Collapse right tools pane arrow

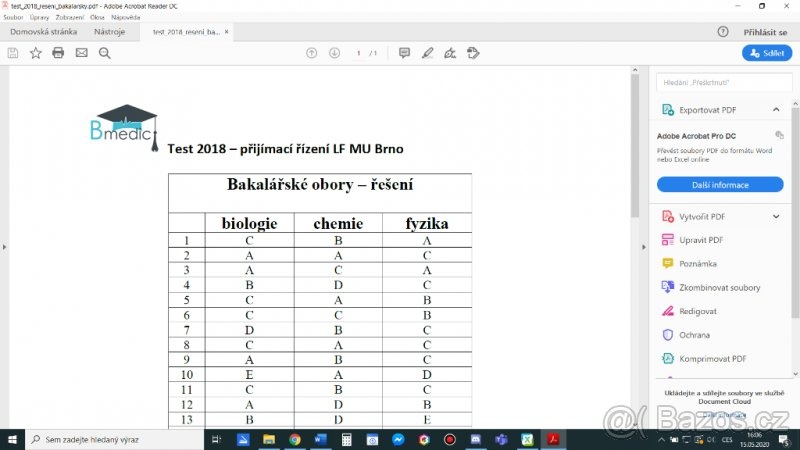[x=643, y=247]
